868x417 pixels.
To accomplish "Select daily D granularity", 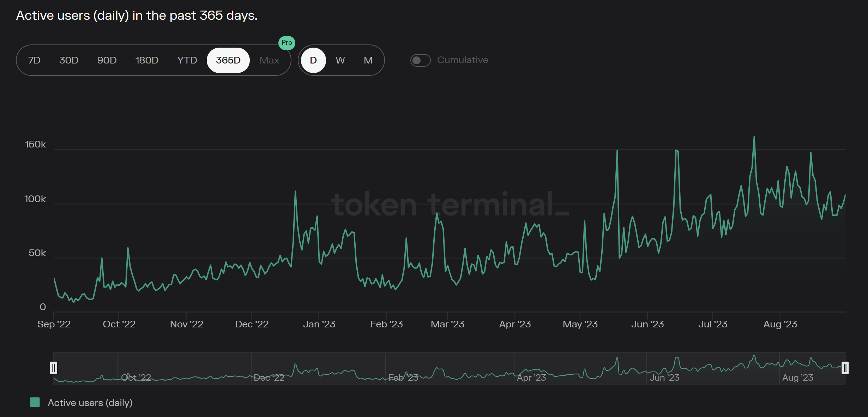I will (x=313, y=60).
